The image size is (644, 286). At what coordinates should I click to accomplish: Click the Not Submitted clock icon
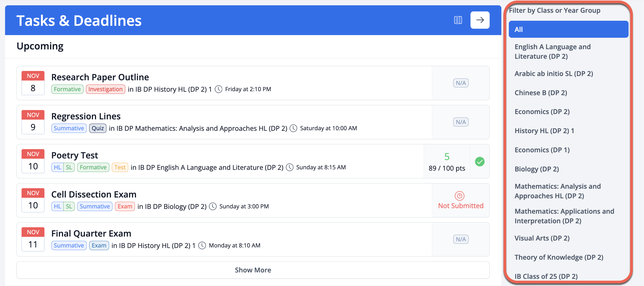tap(459, 196)
